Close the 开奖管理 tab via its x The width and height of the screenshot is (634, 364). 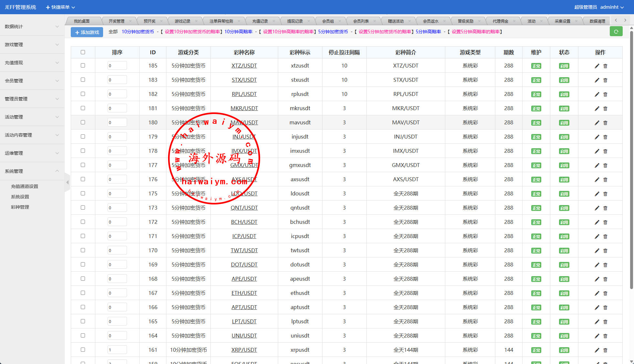130,21
